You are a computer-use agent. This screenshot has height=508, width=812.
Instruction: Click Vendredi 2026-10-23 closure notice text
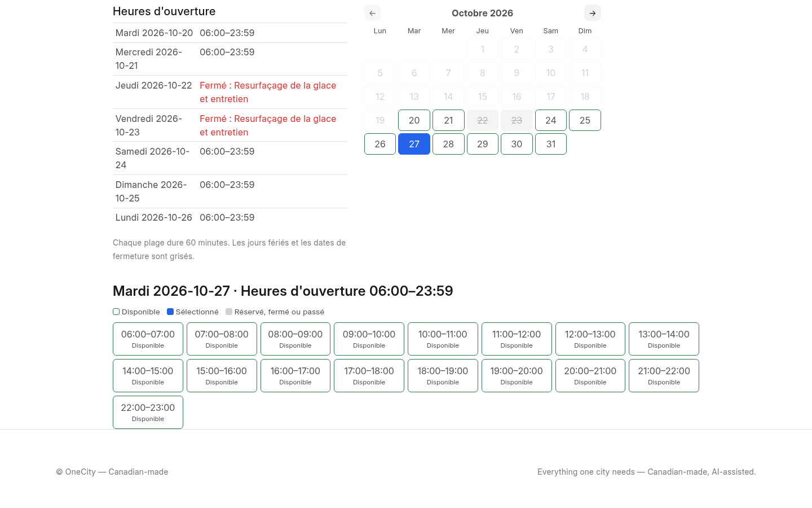coord(268,125)
